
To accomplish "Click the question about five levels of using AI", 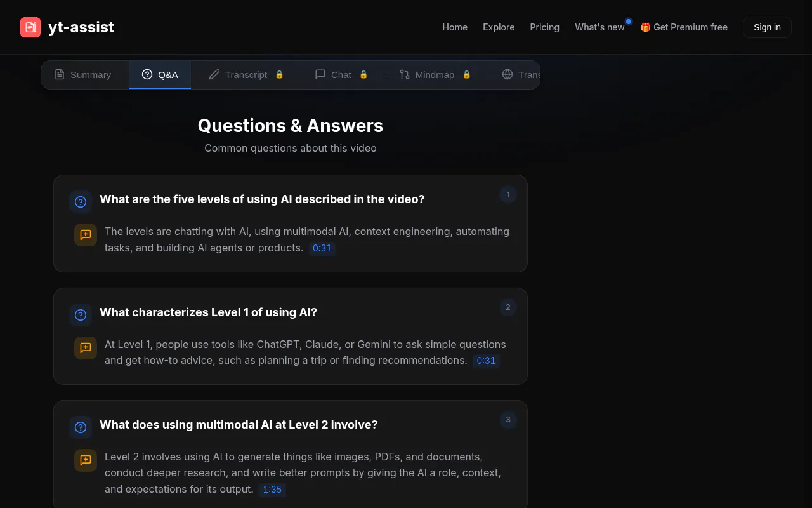I will 262,199.
